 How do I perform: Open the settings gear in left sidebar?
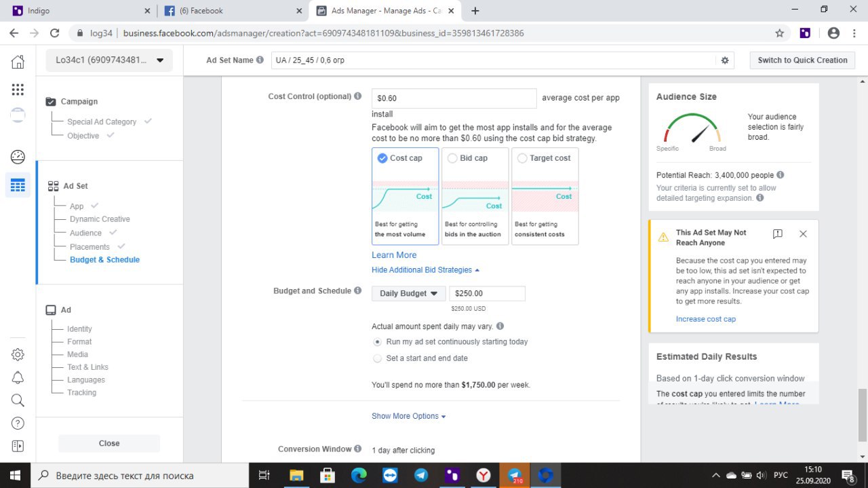coord(18,354)
